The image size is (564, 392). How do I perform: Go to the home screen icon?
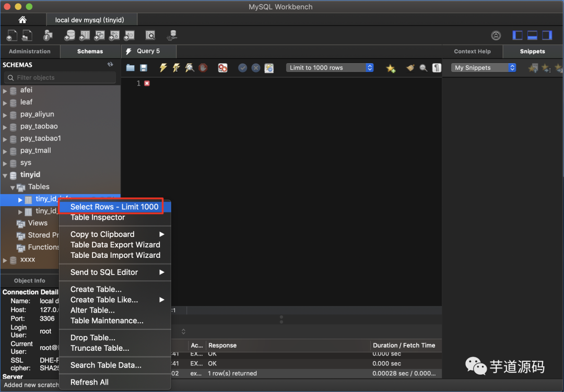(22, 19)
